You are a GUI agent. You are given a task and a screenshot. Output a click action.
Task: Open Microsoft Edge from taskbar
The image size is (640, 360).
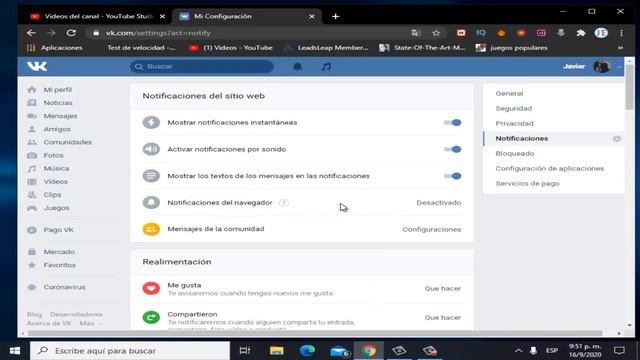pos(307,351)
